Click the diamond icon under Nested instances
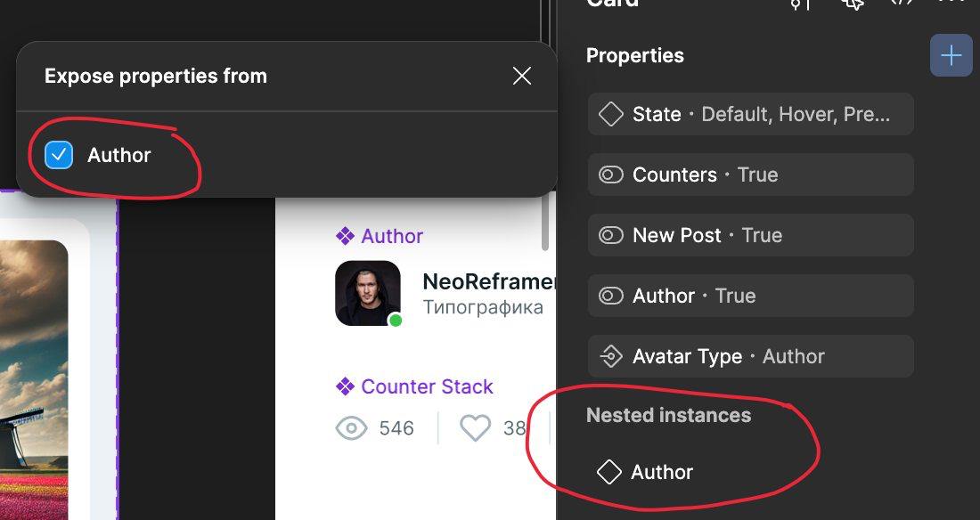Viewport: 980px width, 520px height. click(x=608, y=472)
